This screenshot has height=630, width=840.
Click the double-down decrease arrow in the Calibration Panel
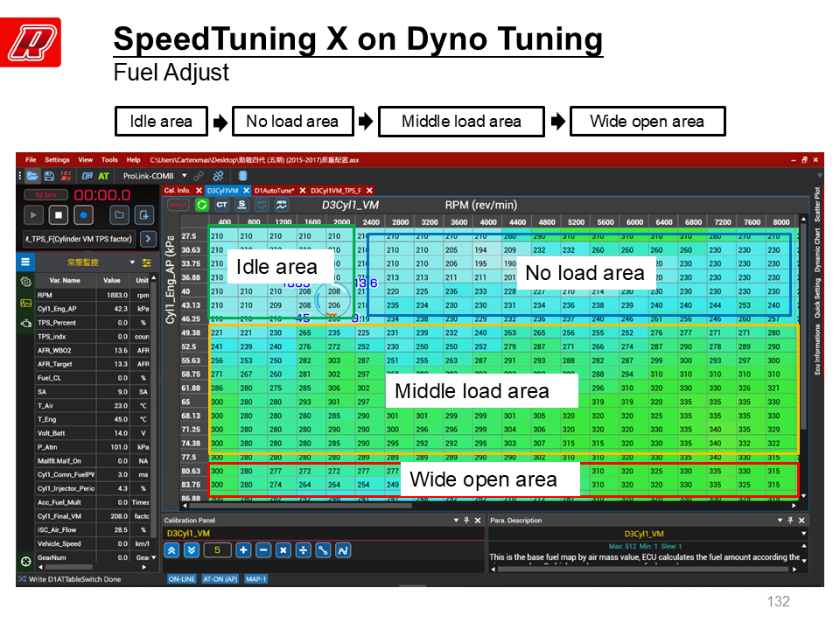[192, 550]
